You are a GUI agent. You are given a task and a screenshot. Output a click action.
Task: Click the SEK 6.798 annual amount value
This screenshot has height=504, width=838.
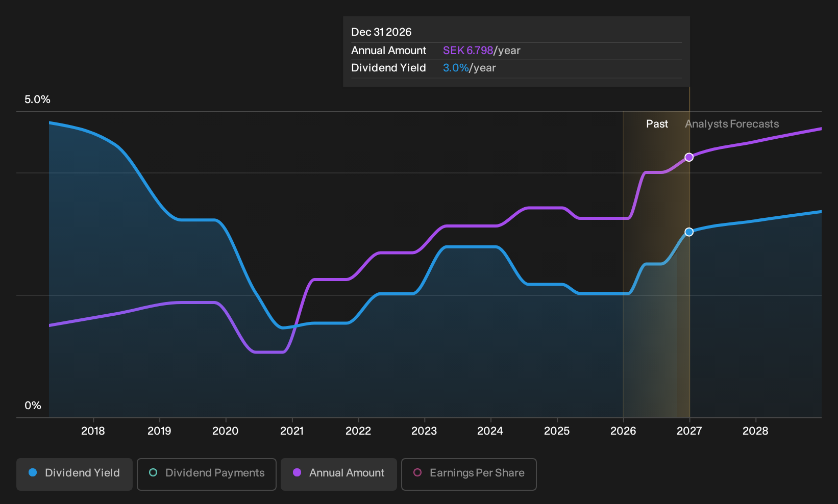(468, 51)
